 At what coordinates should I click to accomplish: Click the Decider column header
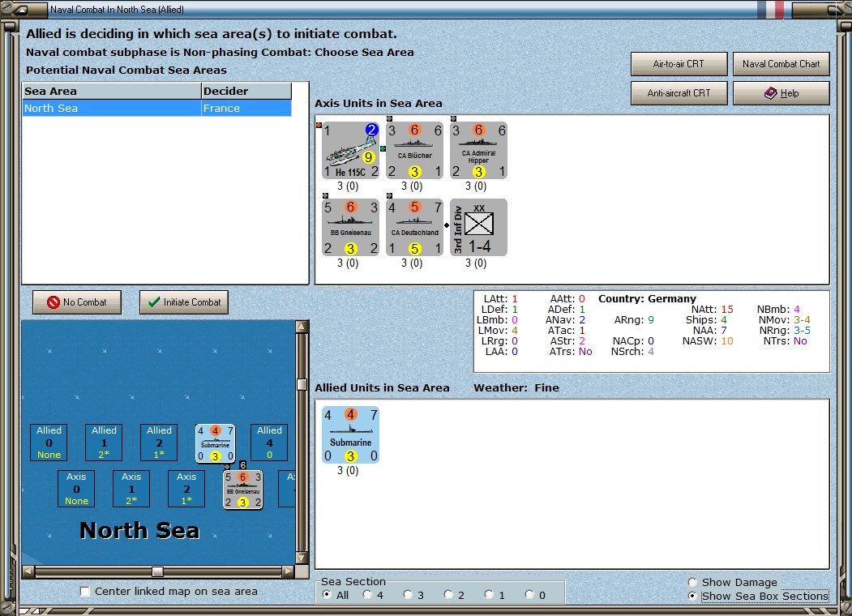[x=246, y=92]
